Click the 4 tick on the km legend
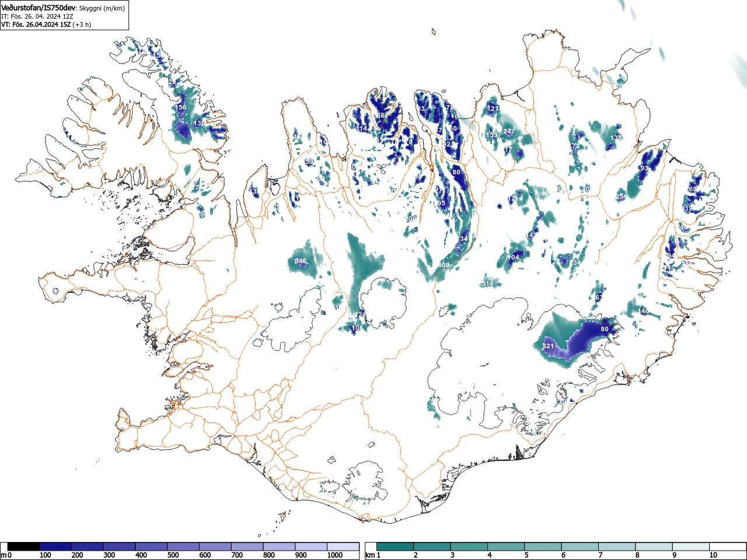The width and height of the screenshot is (747, 560). [489, 555]
